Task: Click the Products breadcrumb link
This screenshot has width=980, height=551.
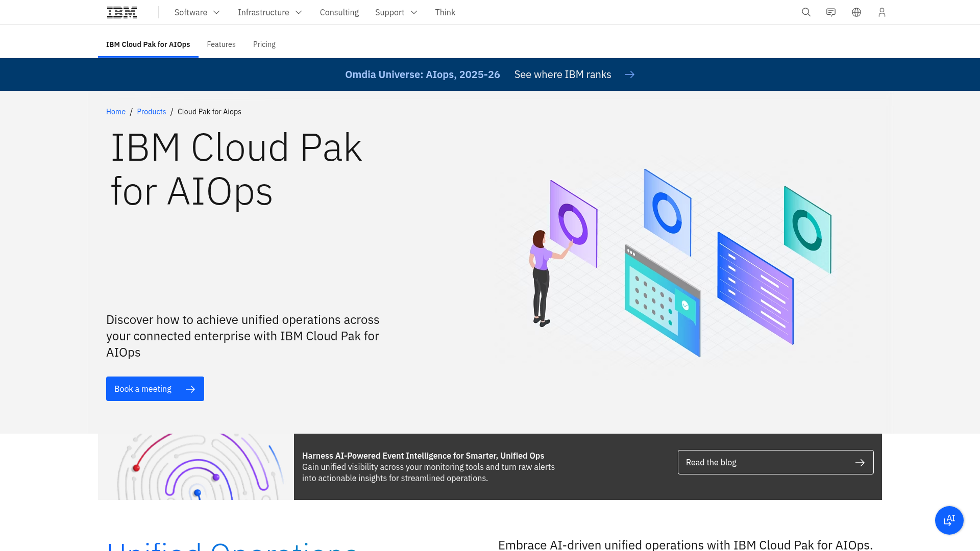Action: click(x=152, y=112)
